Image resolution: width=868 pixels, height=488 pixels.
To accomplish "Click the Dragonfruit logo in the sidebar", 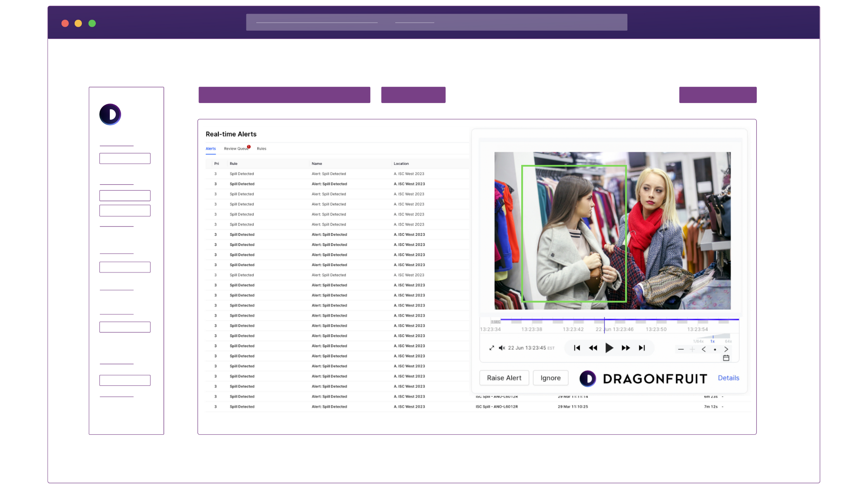I will [x=110, y=115].
